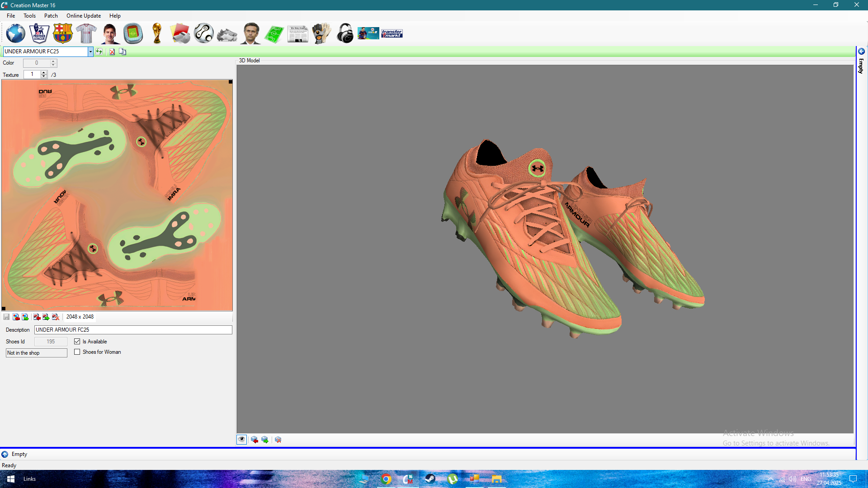Delete current shoe with red X icon
The image size is (868, 488).
(112, 52)
